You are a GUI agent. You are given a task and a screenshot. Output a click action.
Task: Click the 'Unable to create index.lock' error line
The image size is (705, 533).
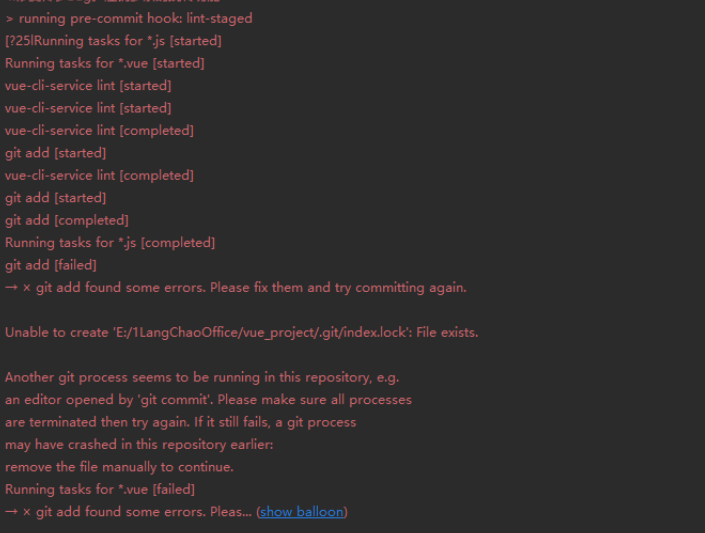[x=241, y=333]
